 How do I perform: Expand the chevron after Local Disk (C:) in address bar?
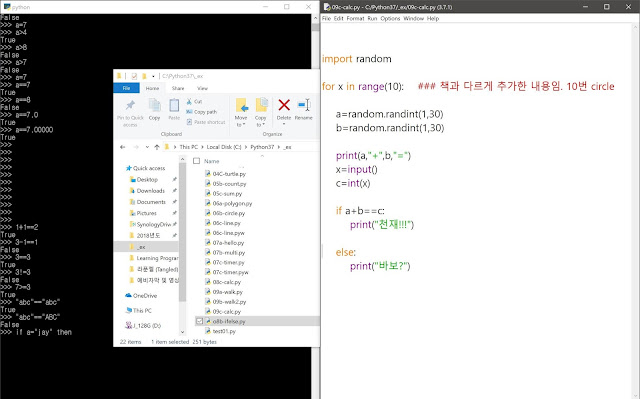246,147
